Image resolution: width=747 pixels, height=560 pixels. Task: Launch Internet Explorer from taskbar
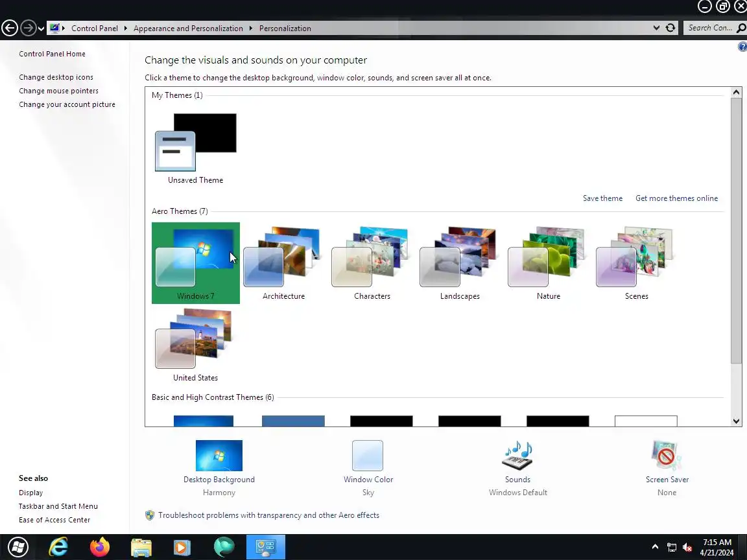tap(58, 547)
